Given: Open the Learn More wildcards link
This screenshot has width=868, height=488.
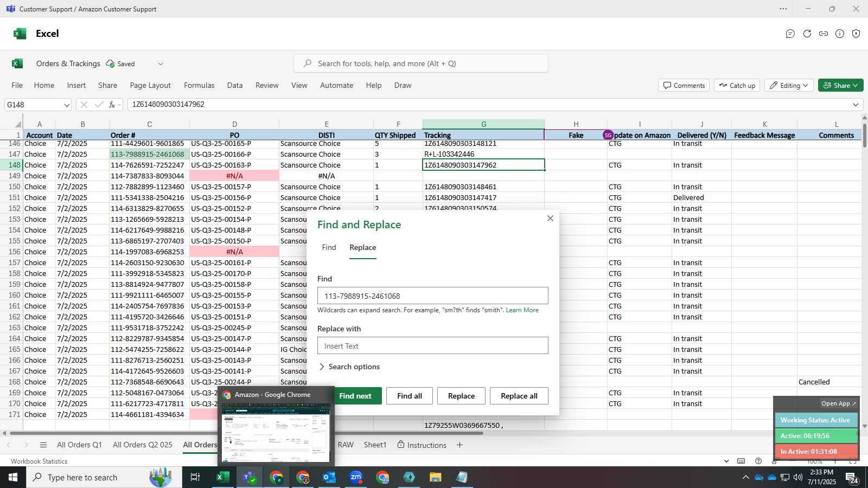Looking at the screenshot, I should (x=522, y=310).
